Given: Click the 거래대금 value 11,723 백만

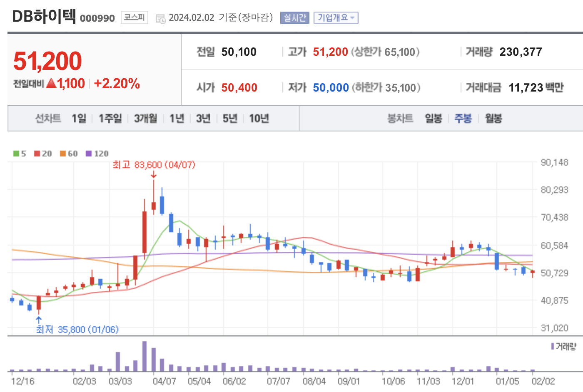Looking at the screenshot, I should coord(536,88).
